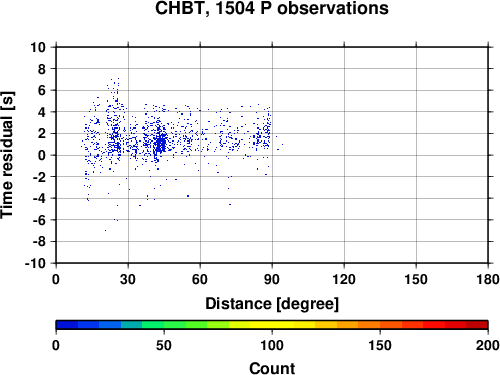Click the x-axis tick label 30
This screenshot has width=500, height=375.
pyautogui.click(x=128, y=279)
